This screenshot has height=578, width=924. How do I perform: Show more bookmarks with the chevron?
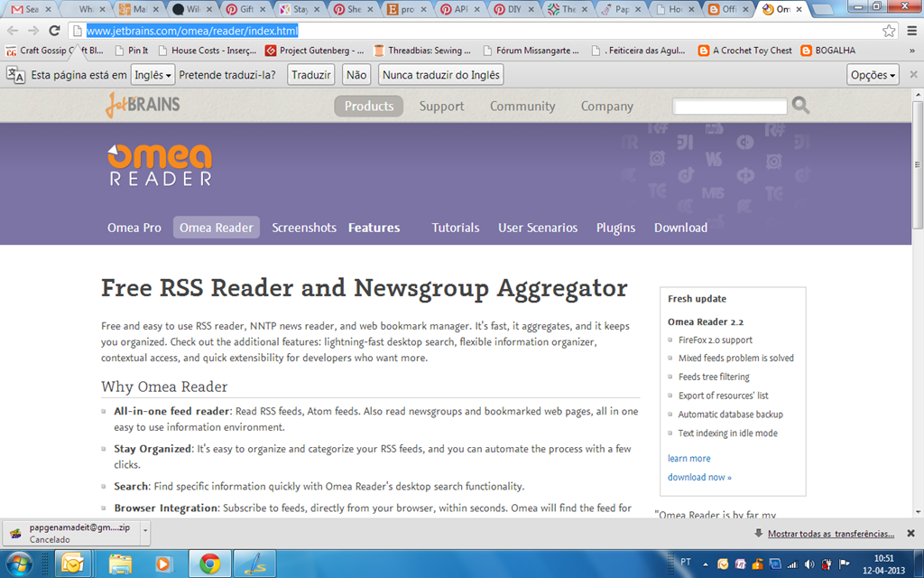tap(913, 51)
